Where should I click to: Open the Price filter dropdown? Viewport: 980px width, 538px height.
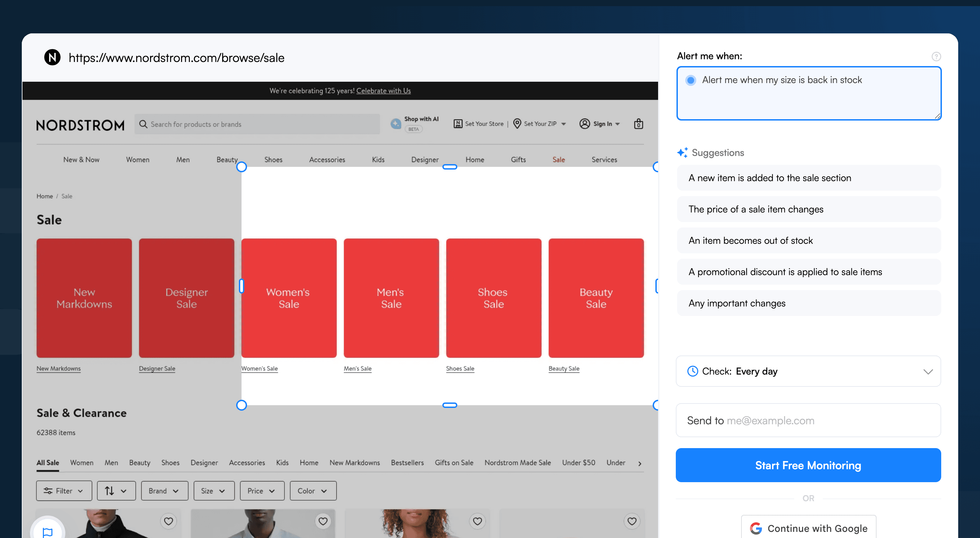pyautogui.click(x=262, y=491)
